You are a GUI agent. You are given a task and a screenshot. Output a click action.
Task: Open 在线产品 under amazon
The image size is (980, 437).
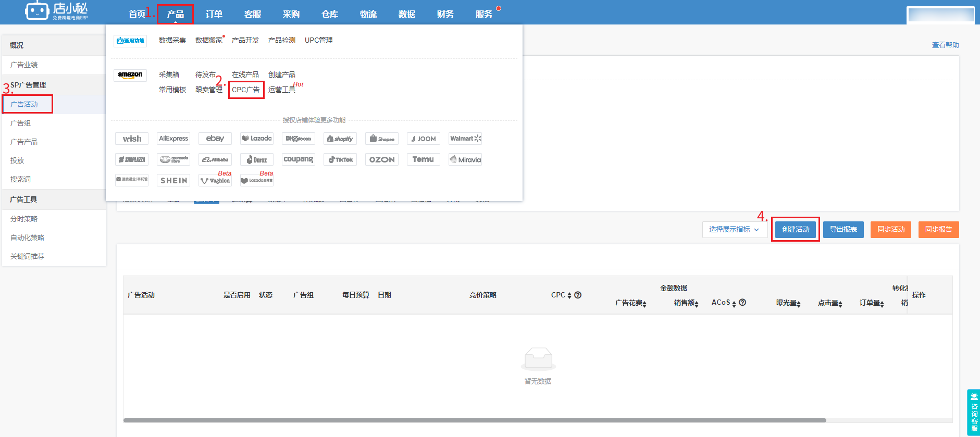245,74
